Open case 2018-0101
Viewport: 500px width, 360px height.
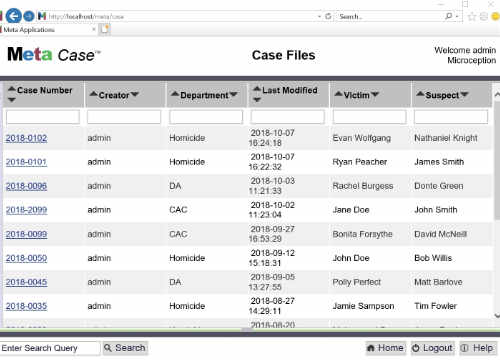click(x=26, y=162)
